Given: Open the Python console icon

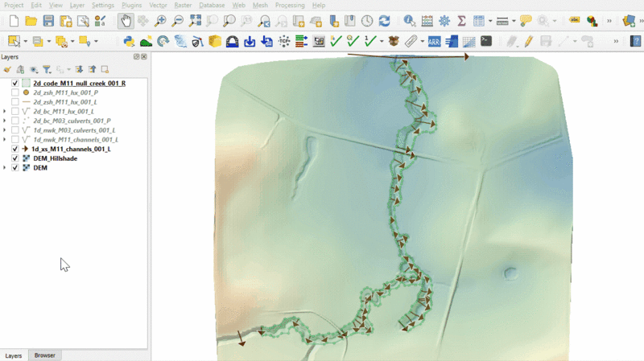Looking at the screenshot, I should coord(128,41).
